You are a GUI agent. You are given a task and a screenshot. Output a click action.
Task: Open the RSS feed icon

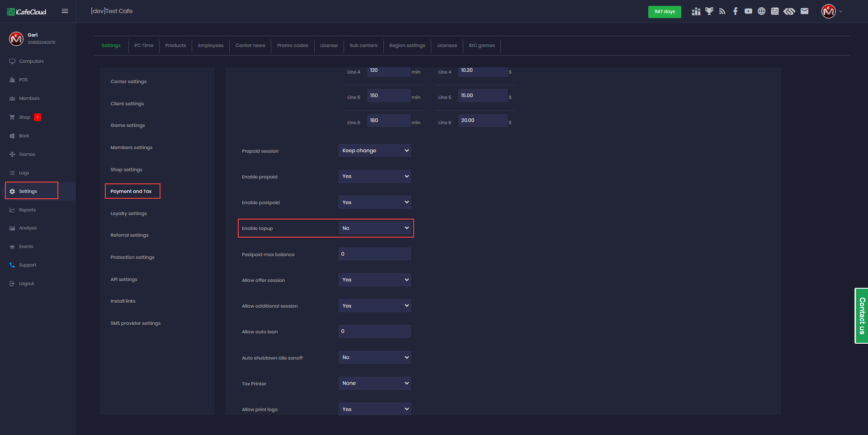click(722, 11)
